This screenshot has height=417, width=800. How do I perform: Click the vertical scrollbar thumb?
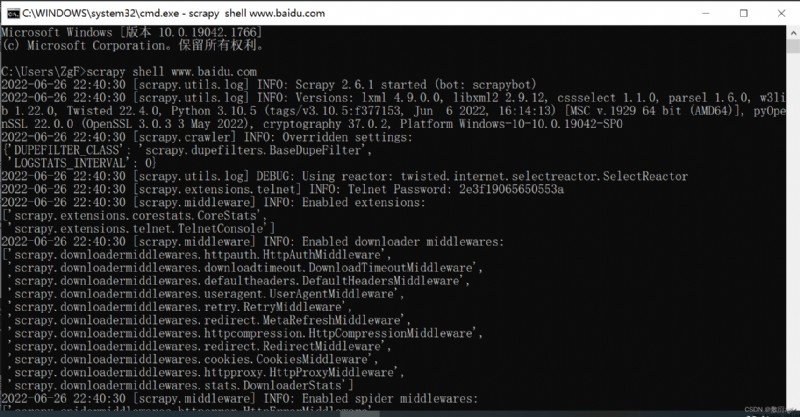pyautogui.click(x=793, y=46)
